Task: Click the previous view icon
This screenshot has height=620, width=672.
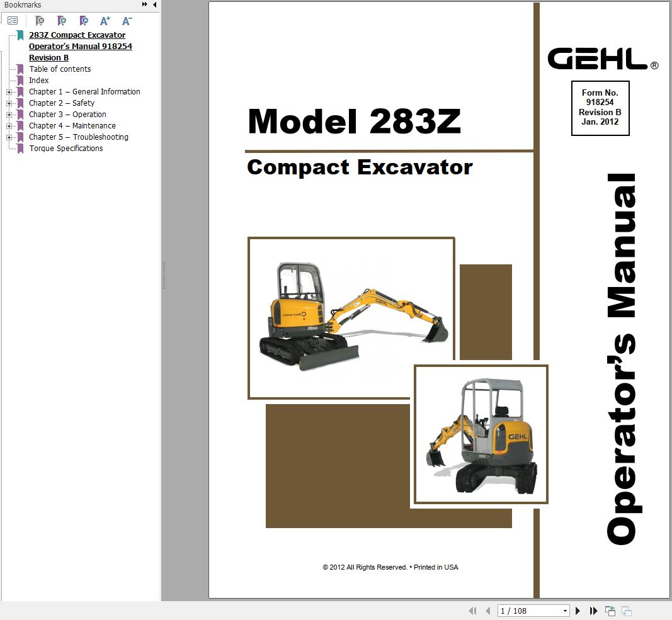Action: coord(610,611)
